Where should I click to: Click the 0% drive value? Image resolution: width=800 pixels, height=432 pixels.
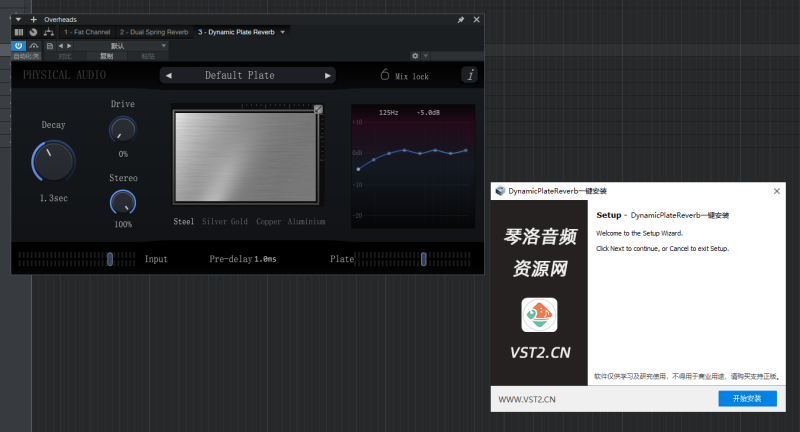[123, 154]
